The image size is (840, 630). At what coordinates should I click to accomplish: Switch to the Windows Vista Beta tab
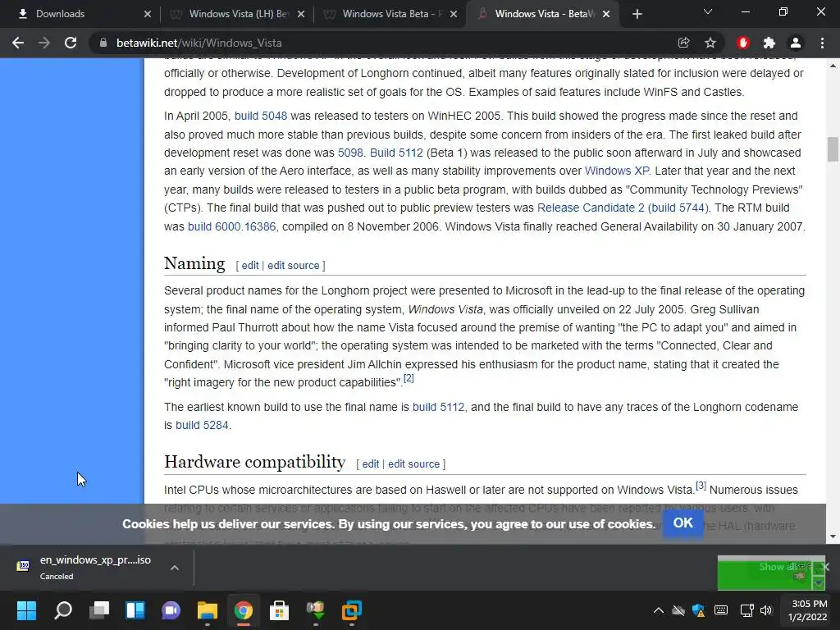[392, 14]
